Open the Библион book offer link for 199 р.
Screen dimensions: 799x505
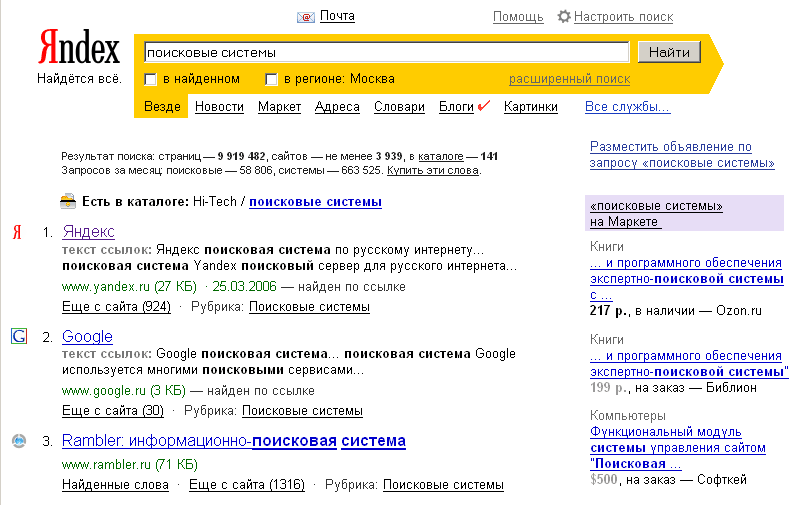689,364
